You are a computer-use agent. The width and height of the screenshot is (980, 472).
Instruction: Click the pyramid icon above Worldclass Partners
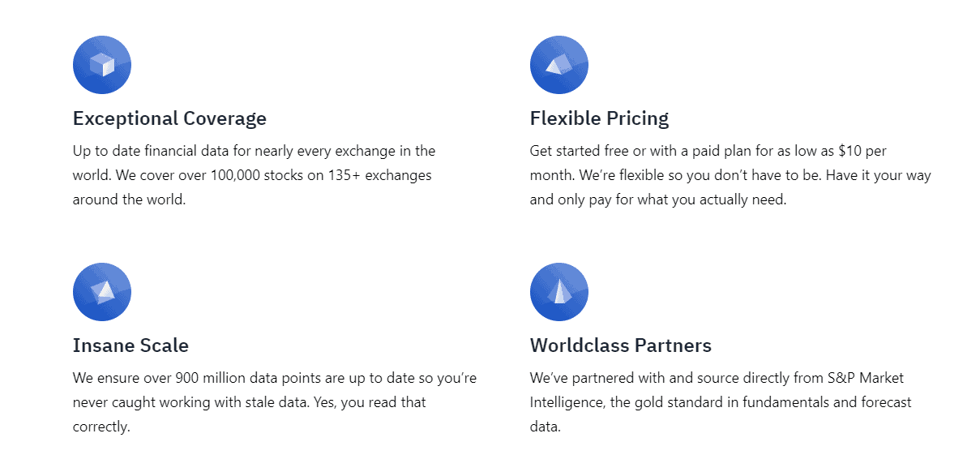[559, 292]
